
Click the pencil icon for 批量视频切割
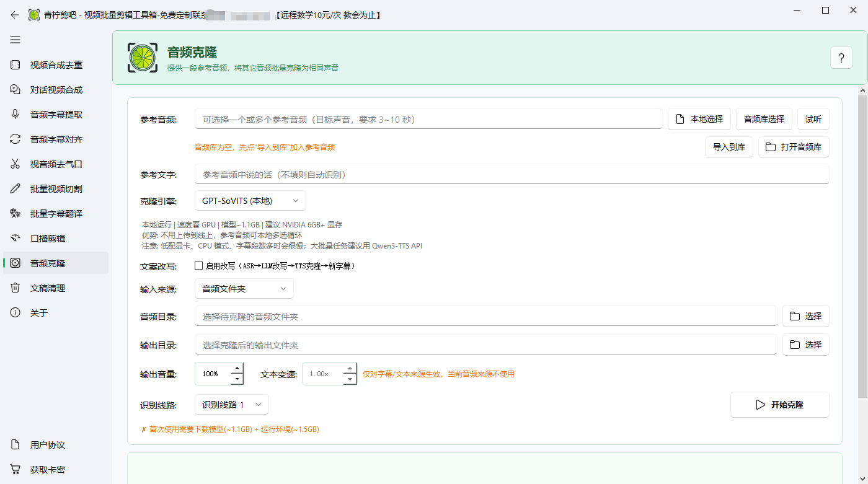click(x=15, y=189)
